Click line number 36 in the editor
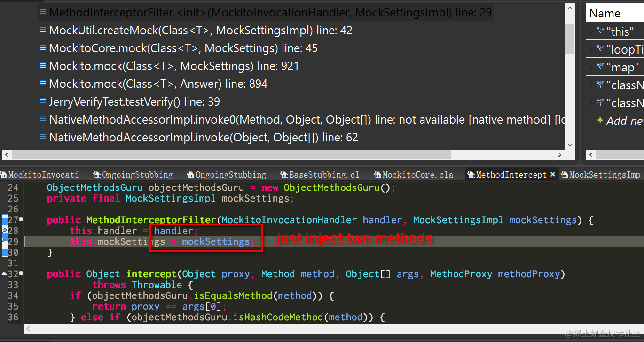The height and width of the screenshot is (342, 644). 13,317
